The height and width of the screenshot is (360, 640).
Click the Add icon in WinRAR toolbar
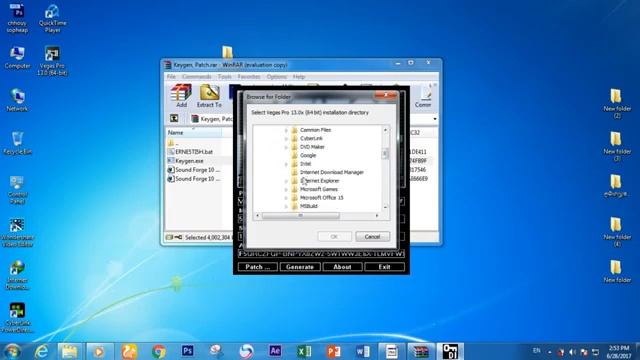181,96
